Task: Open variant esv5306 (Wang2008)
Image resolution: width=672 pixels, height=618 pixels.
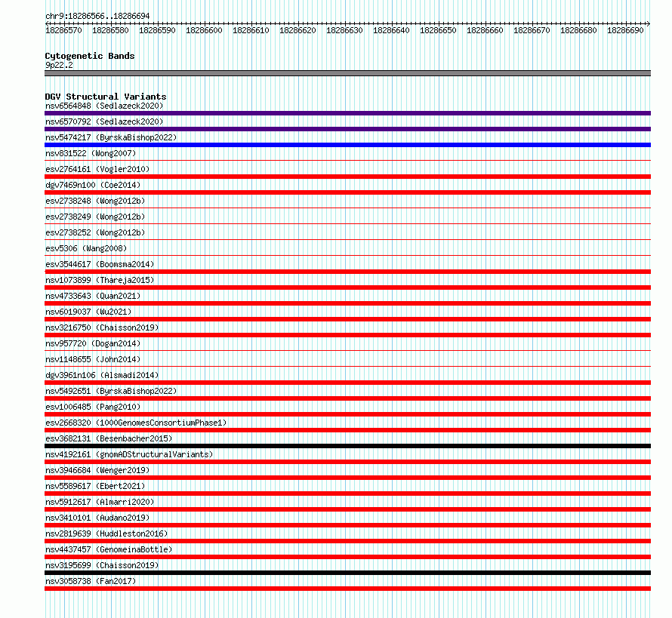Action: click(86, 248)
